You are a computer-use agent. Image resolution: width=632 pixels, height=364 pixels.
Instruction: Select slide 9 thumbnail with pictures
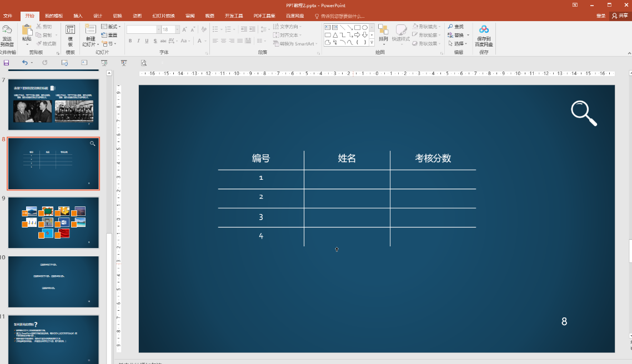53,223
